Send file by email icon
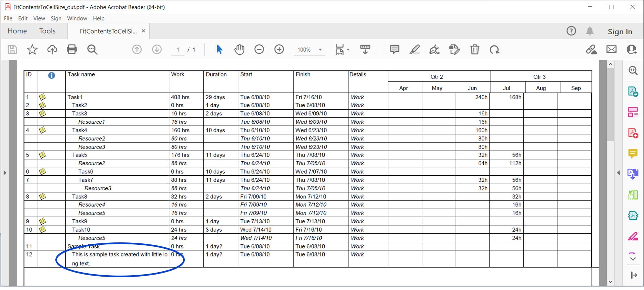The image size is (644, 290). click(x=611, y=50)
